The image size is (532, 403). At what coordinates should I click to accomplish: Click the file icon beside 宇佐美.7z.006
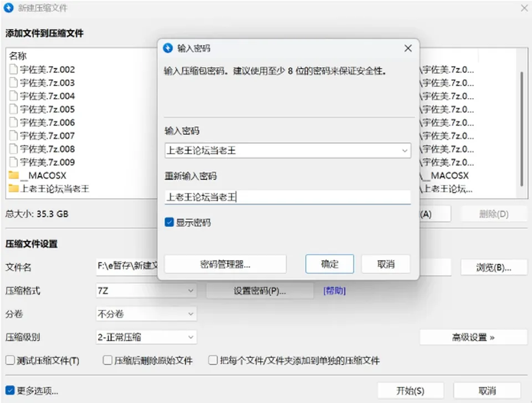coord(13,122)
